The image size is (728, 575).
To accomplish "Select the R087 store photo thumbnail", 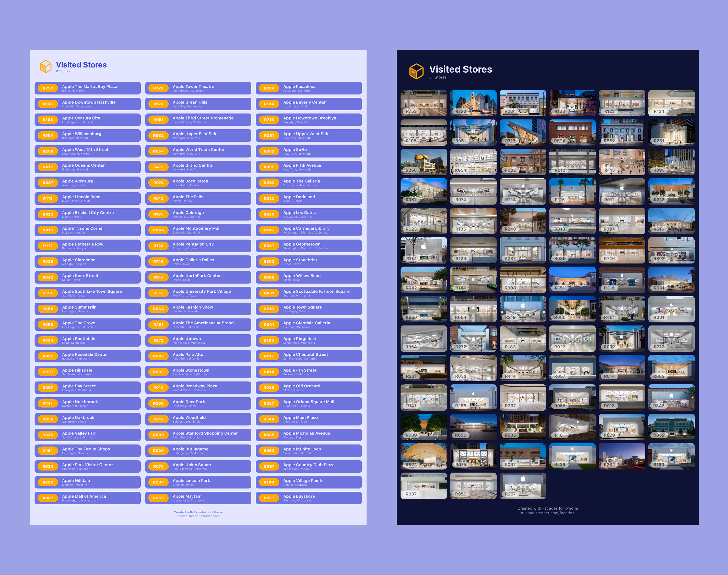I will point(424,192).
